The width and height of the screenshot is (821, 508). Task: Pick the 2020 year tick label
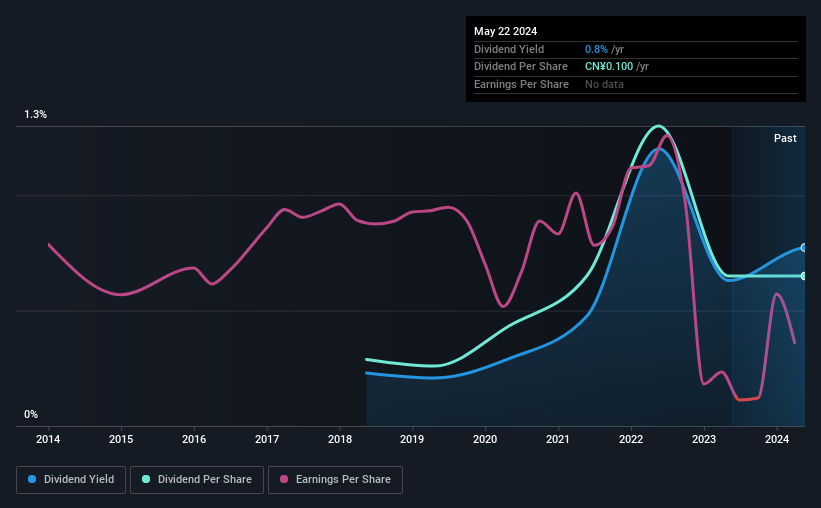point(485,439)
